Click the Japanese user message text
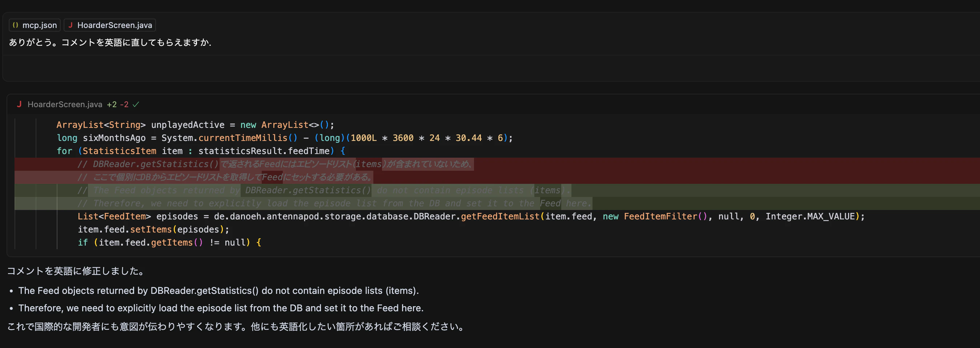The image size is (980, 348). click(x=110, y=42)
